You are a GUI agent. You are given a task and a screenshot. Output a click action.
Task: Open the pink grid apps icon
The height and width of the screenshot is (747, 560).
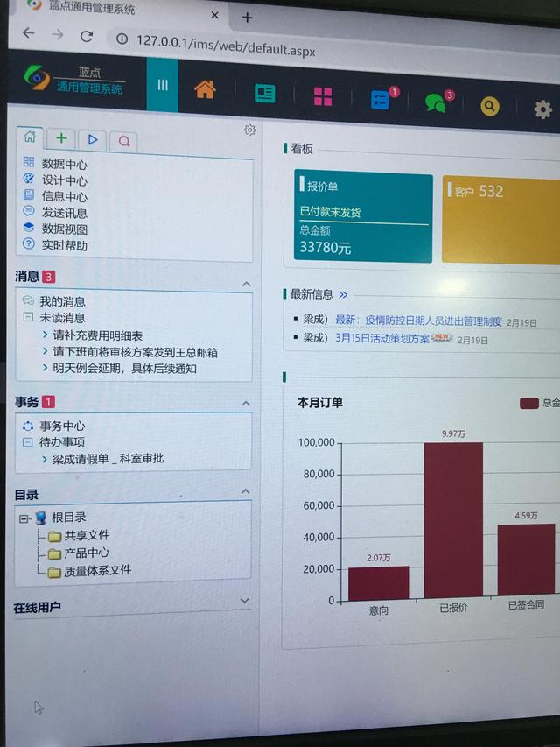pos(323,96)
